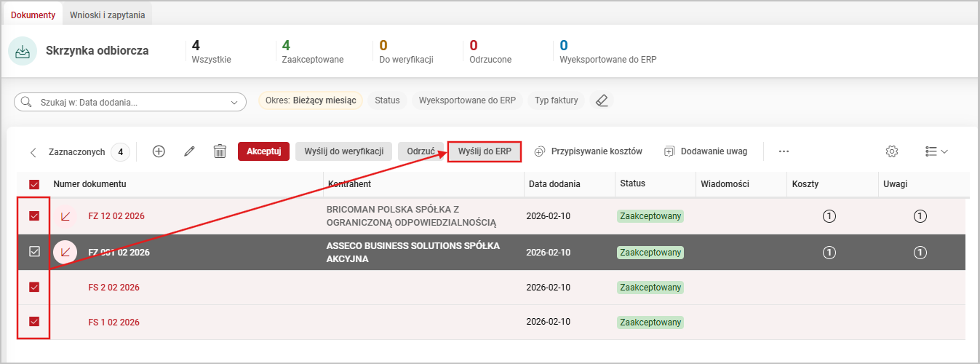Image resolution: width=980 pixels, height=364 pixels.
Task: Click the eraser clear filters icon
Action: click(x=601, y=101)
